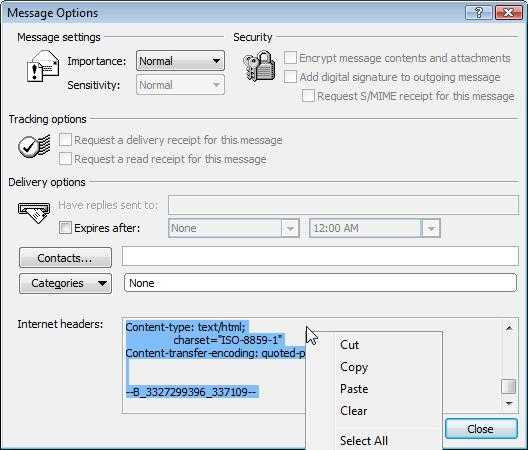Click the Contacts text input field
Screen dimensions: 528x450
tap(320, 256)
